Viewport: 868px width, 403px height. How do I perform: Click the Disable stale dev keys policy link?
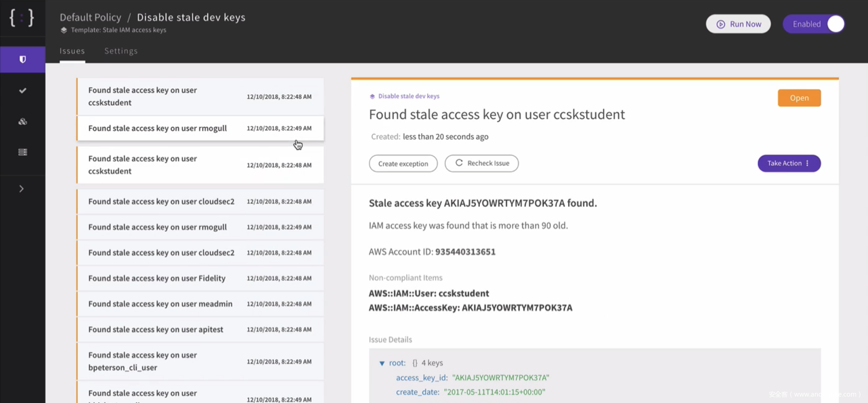(408, 96)
